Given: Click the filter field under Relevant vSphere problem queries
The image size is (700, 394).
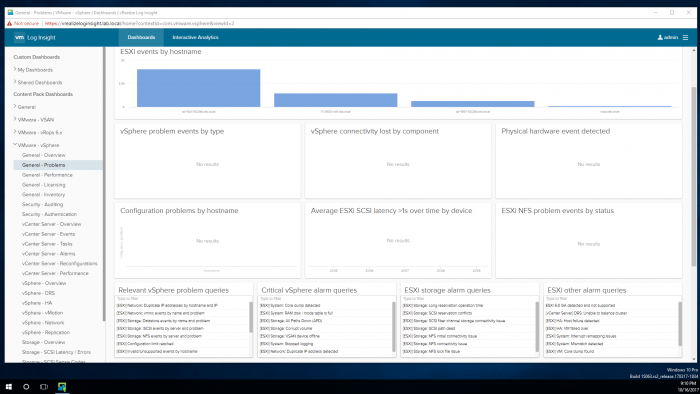Looking at the screenshot, I should point(183,299).
